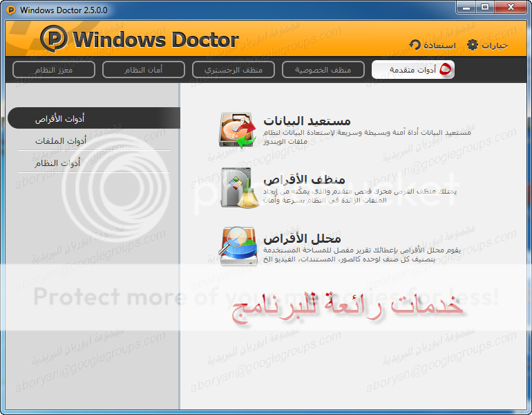Choose File Tools (أدوات الملفات) in sidebar
The image size is (532, 415).
[x=60, y=141]
